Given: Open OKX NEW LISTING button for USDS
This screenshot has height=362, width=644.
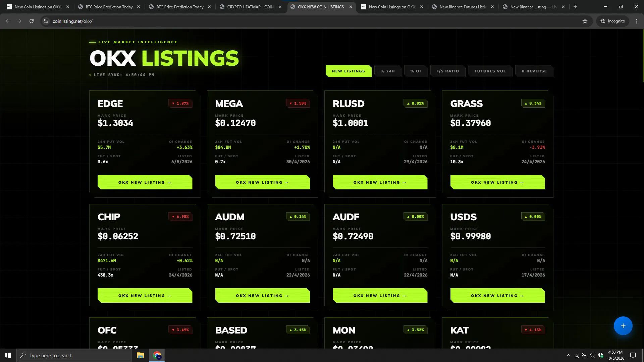Looking at the screenshot, I should pyautogui.click(x=497, y=296).
